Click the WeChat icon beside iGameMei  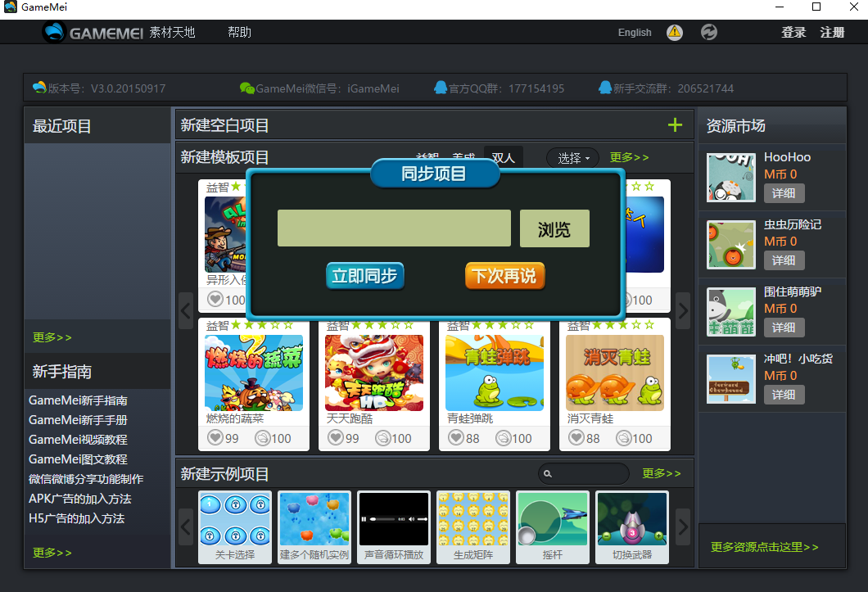pyautogui.click(x=247, y=88)
